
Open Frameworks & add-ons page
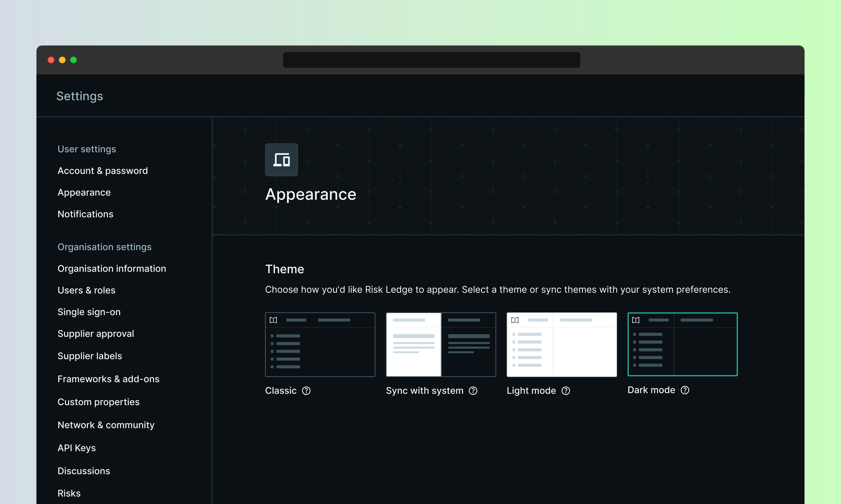(x=108, y=379)
